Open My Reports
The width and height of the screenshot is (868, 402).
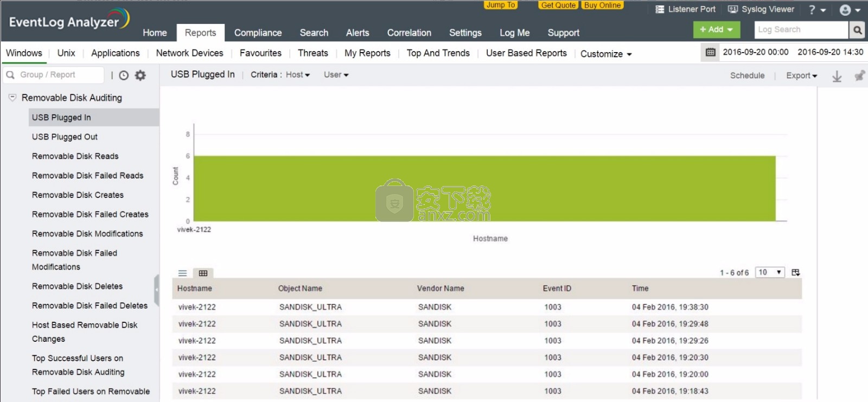point(367,53)
